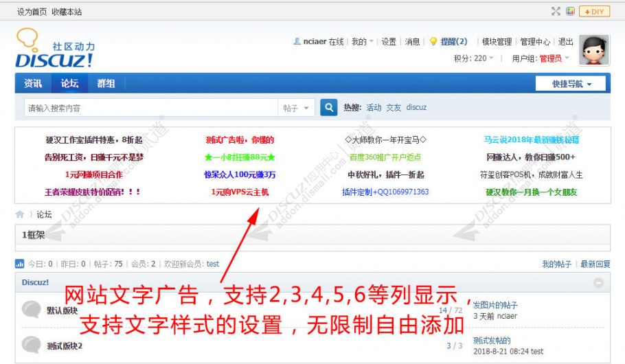Switch to the 群组 nav tab
This screenshot has width=625, height=364.
pyautogui.click(x=106, y=83)
